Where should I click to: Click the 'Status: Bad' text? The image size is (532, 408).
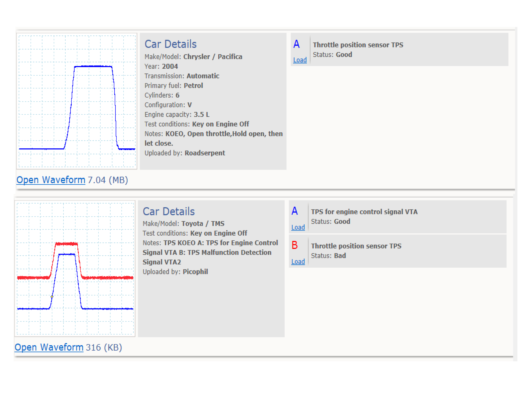tap(328, 256)
